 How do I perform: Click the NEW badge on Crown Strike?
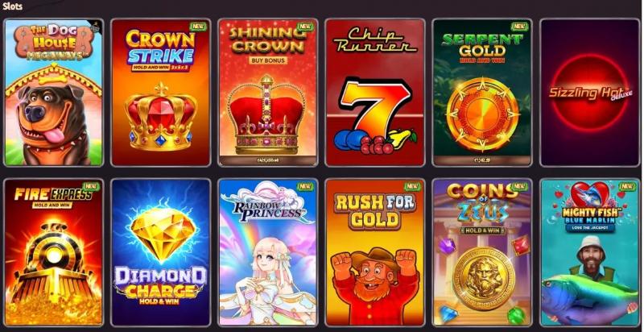pyautogui.click(x=198, y=27)
